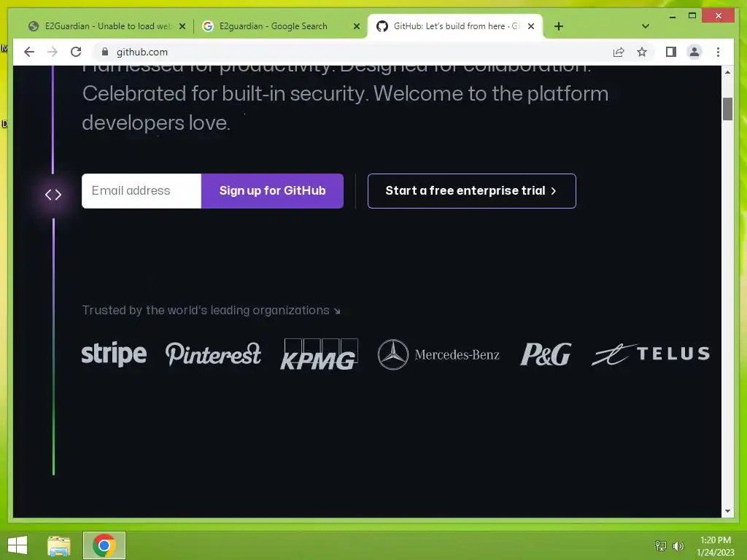Click the TELUS logo
This screenshot has height=560, width=747.
pos(650,354)
